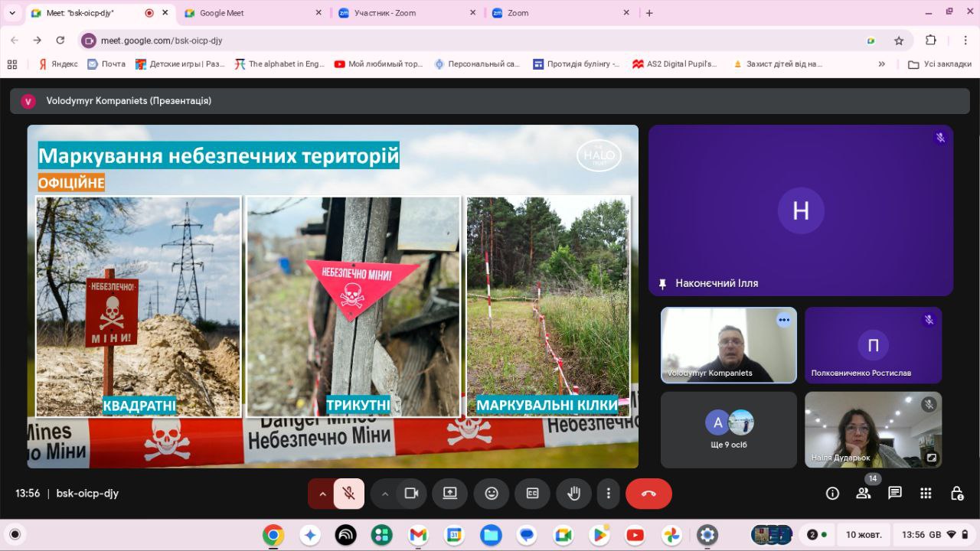
Task: Open the chat with everyone panel
Action: [x=894, y=494]
